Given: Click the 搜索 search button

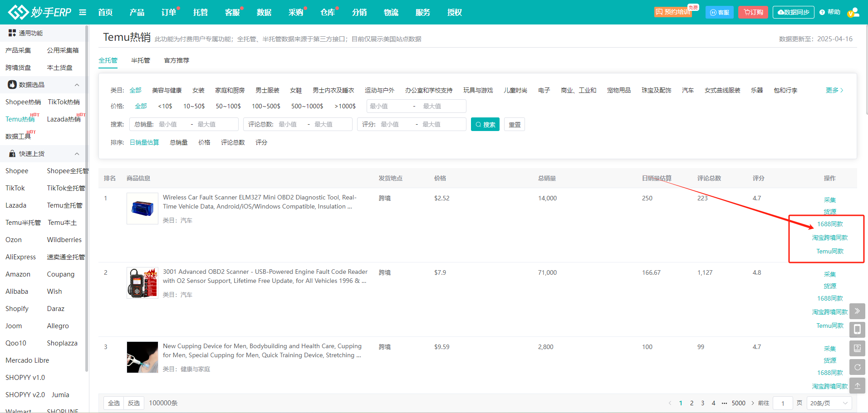Looking at the screenshot, I should [485, 124].
